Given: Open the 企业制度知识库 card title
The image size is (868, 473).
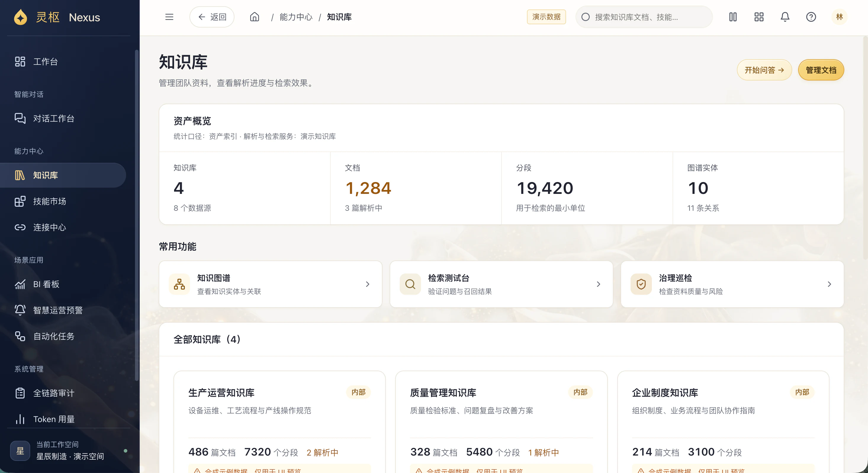Looking at the screenshot, I should point(665,392).
